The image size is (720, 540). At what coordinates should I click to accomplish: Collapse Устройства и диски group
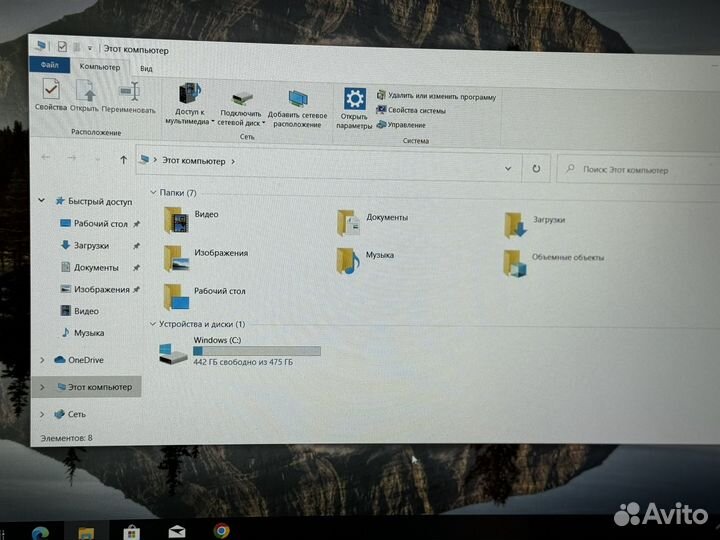pyautogui.click(x=152, y=324)
